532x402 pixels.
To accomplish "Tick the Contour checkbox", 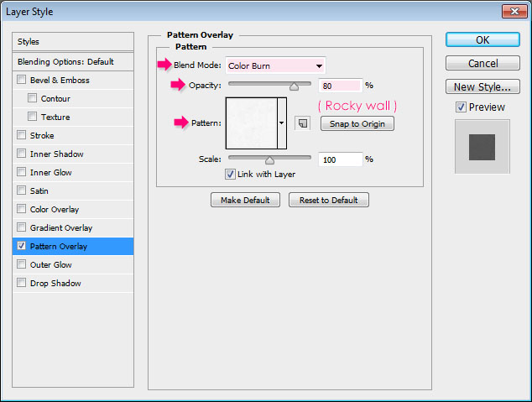I will click(32, 98).
